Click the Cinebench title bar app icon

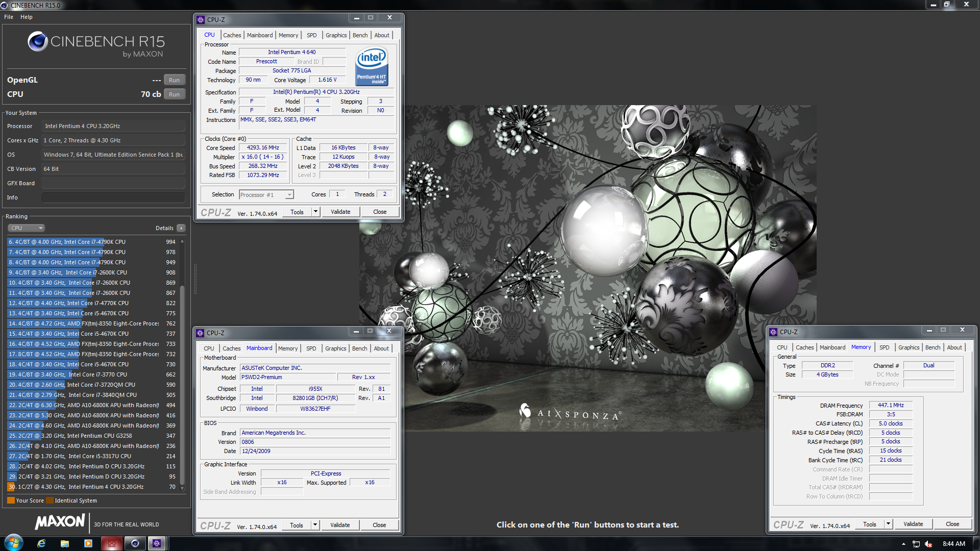[5, 5]
